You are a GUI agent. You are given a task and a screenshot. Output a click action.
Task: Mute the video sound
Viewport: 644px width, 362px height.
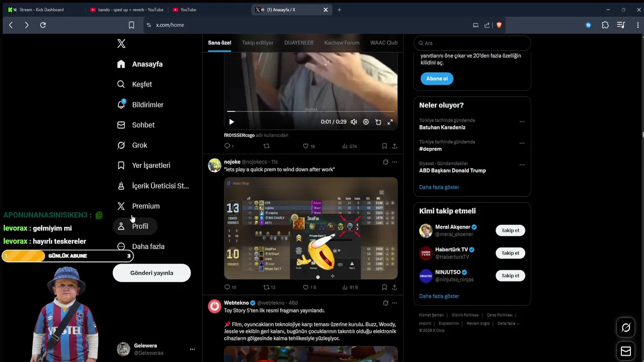pos(354,122)
